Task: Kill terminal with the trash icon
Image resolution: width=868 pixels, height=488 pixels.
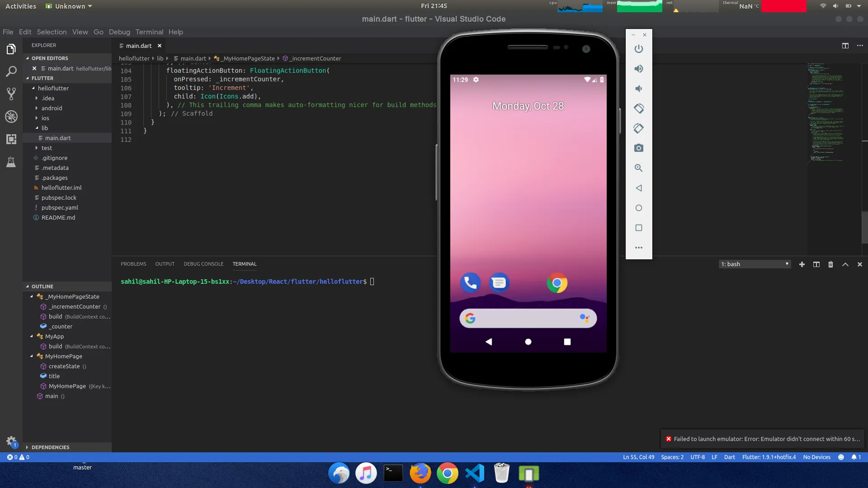Action: click(830, 264)
